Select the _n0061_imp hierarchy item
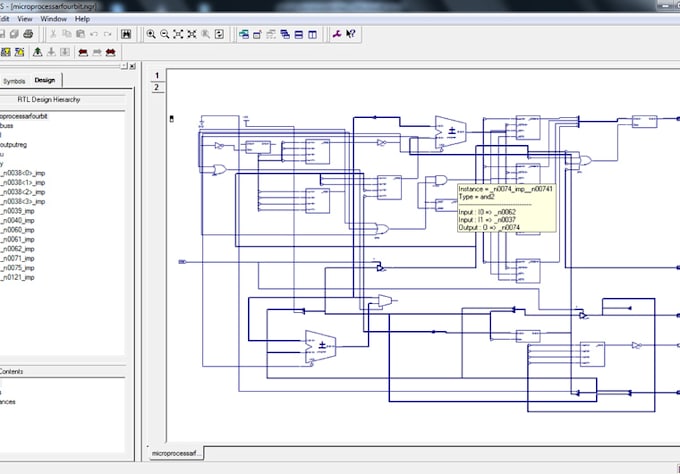680x474 pixels. 18,239
